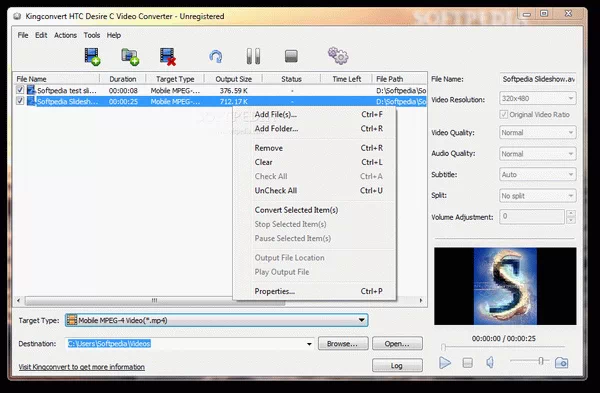Stop the preview video playback
The height and width of the screenshot is (393, 600).
coord(468,362)
